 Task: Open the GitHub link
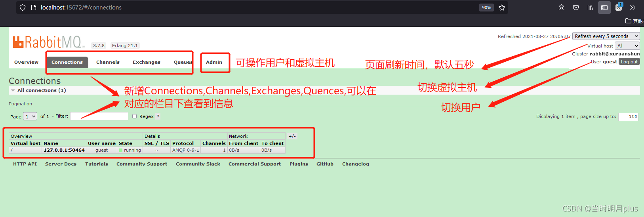coord(325,164)
